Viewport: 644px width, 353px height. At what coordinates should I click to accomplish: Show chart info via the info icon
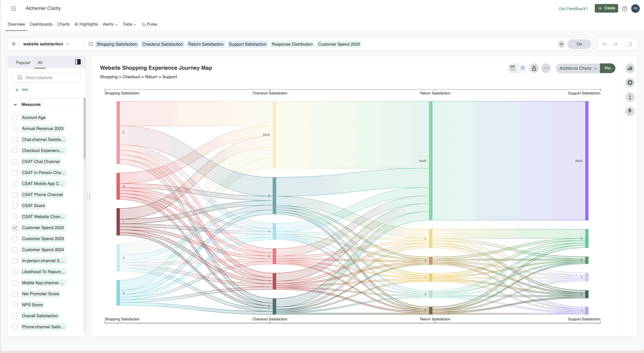pos(630,97)
